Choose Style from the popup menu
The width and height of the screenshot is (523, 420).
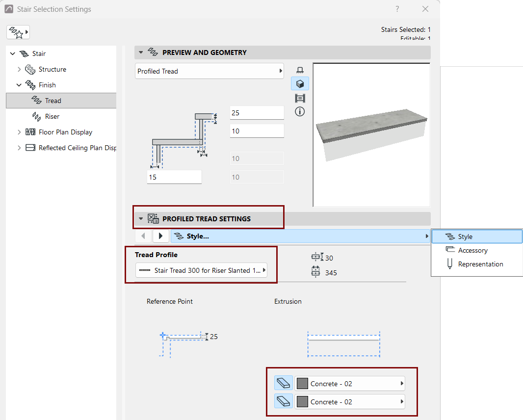[477, 236]
